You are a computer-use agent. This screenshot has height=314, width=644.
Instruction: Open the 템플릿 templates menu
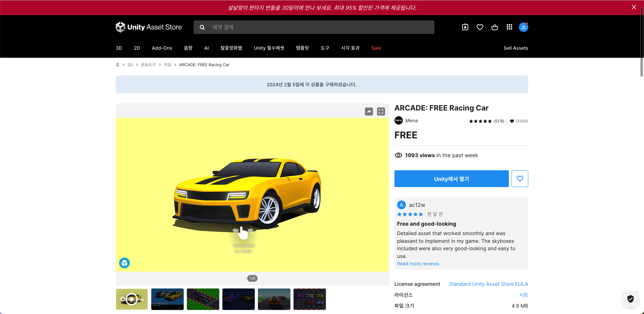303,48
